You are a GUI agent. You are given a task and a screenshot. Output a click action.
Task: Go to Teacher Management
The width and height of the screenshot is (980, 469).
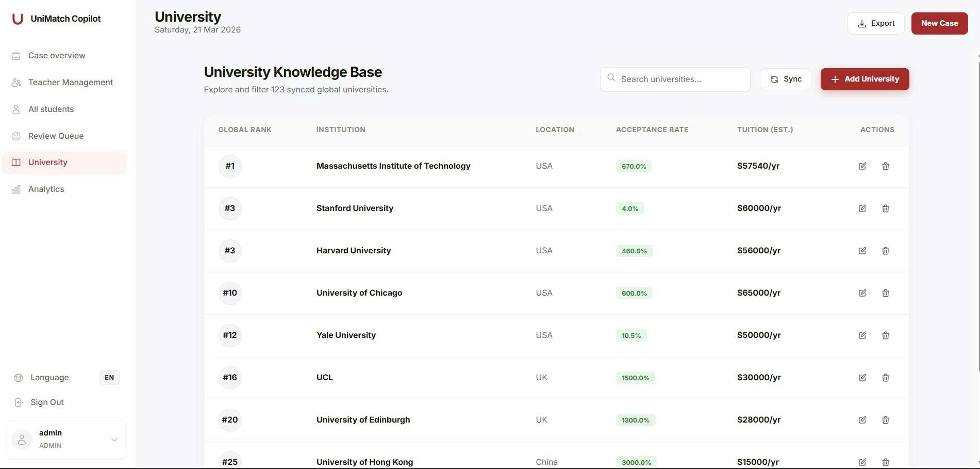pos(70,83)
